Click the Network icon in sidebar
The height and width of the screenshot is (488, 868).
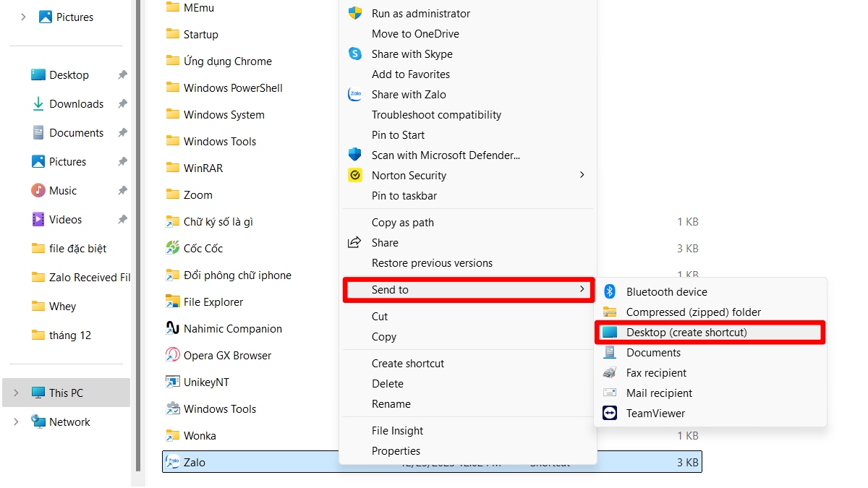(38, 421)
